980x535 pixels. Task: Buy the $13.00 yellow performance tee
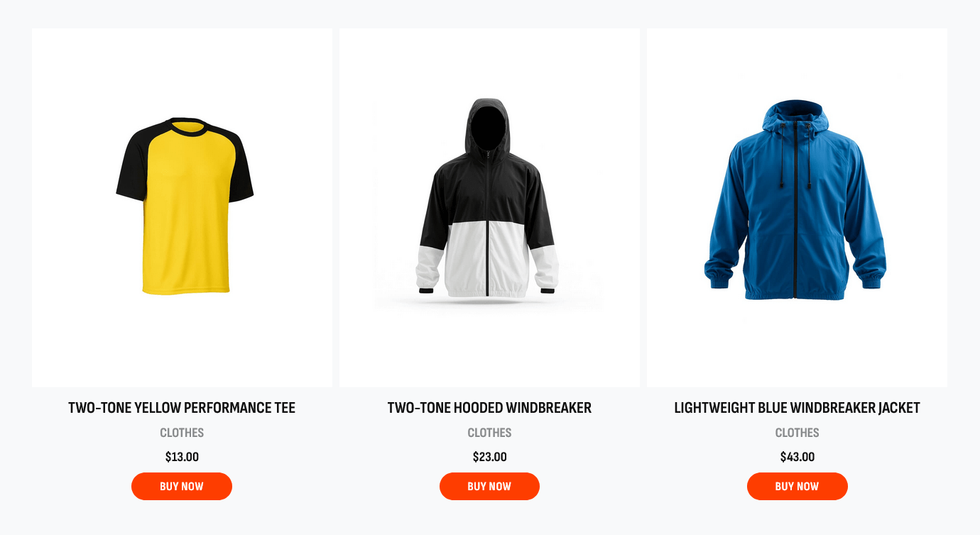[x=182, y=486]
